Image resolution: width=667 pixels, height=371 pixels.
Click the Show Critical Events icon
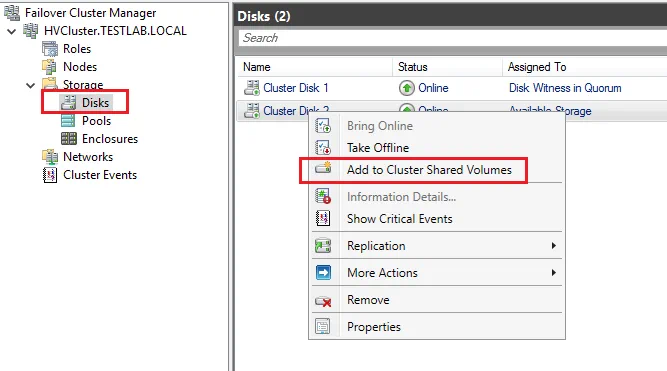coord(323,219)
